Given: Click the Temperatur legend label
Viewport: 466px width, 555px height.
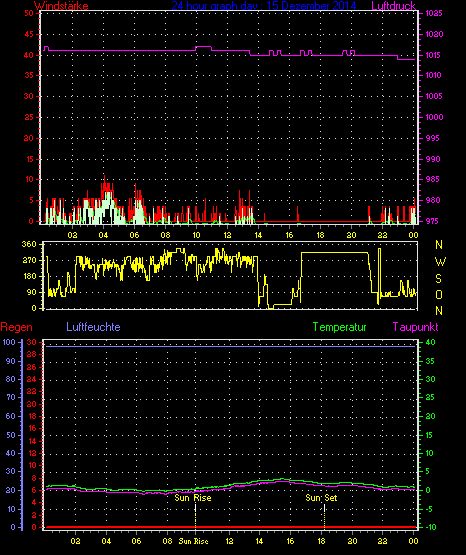Looking at the screenshot, I should pos(340,327).
